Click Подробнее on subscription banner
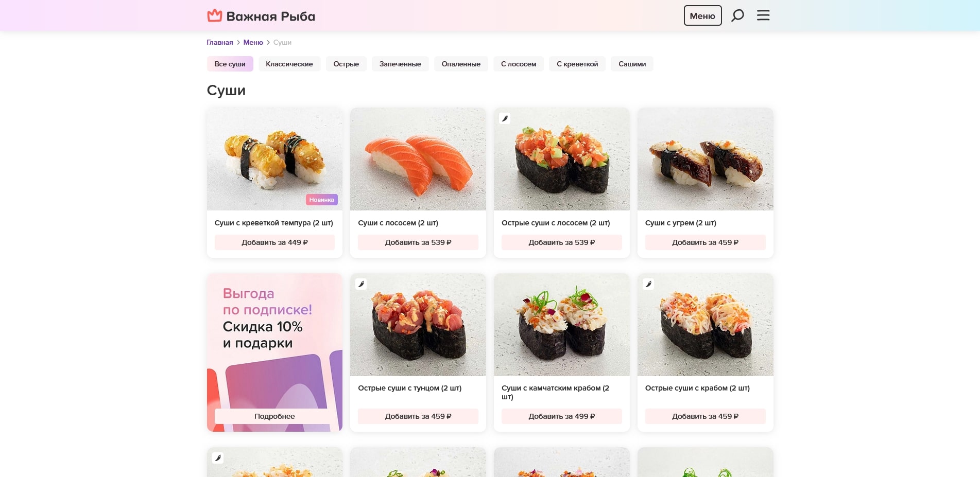The height and width of the screenshot is (477, 980). tap(274, 416)
